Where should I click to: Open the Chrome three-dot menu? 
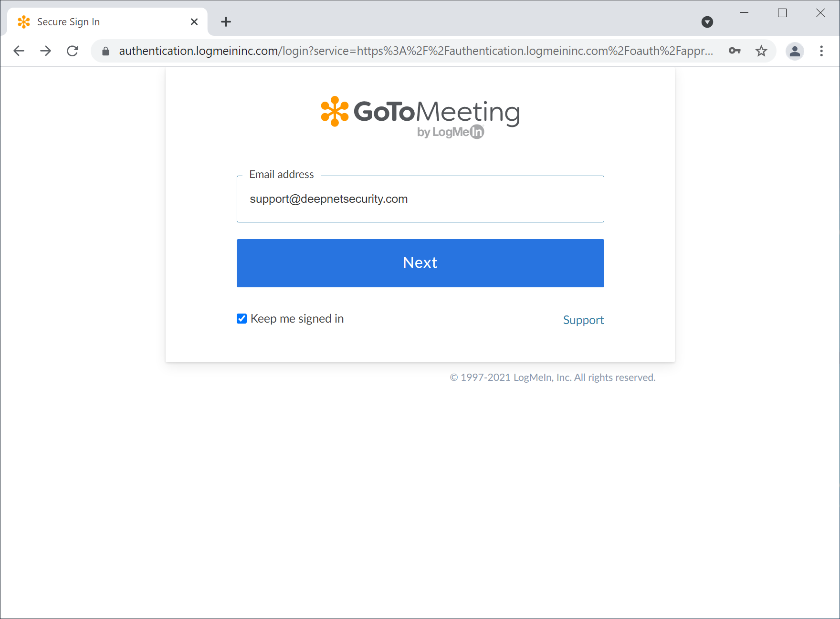pyautogui.click(x=821, y=51)
